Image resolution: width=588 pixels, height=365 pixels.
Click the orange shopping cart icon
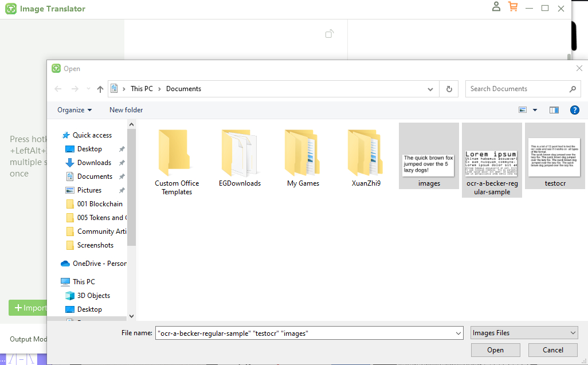513,8
